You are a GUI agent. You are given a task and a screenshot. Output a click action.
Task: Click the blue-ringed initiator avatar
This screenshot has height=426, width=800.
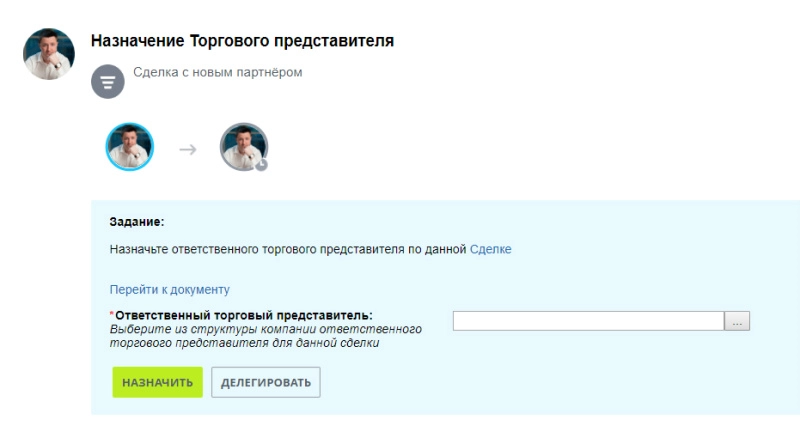[x=130, y=147]
